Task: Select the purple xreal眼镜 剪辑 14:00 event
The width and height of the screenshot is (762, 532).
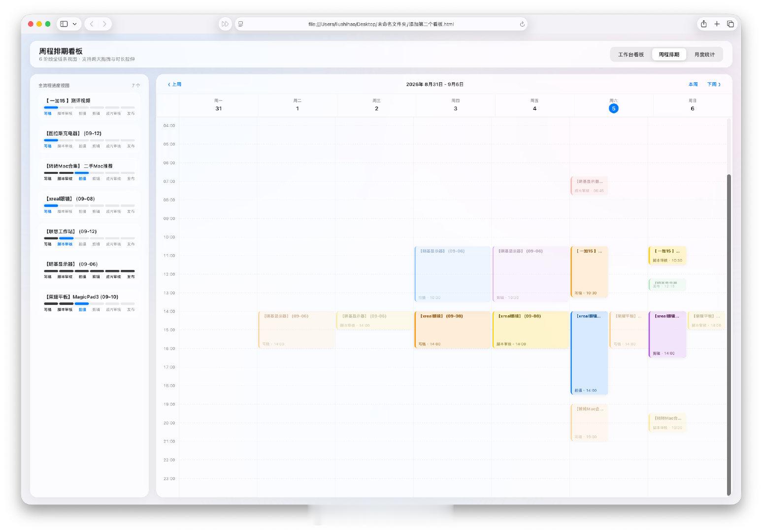Action: pos(667,334)
